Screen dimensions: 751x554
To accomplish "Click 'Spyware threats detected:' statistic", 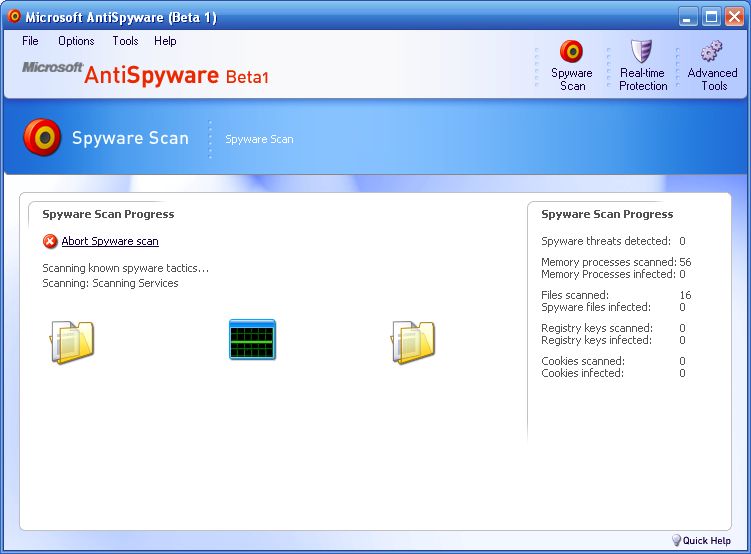I will click(x=606, y=241).
